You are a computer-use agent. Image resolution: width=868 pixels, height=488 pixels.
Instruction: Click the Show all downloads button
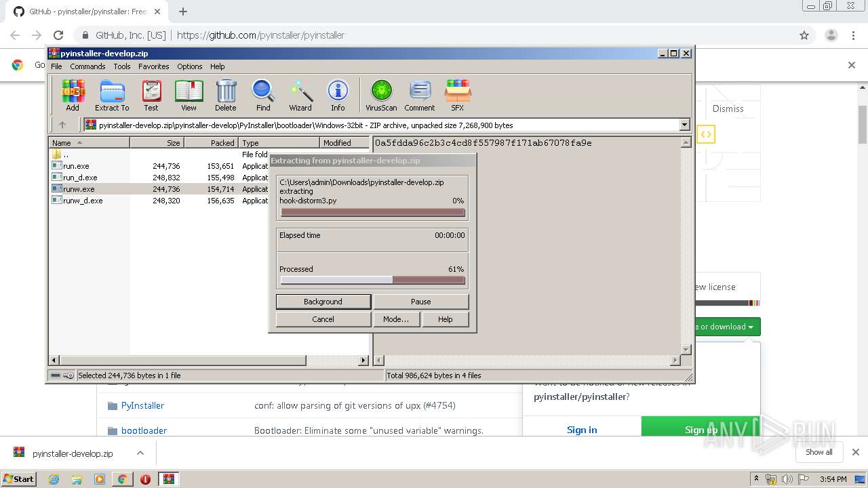pyautogui.click(x=819, y=452)
